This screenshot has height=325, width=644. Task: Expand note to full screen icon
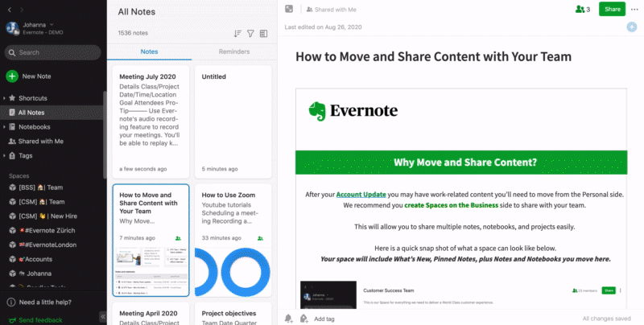point(289,9)
